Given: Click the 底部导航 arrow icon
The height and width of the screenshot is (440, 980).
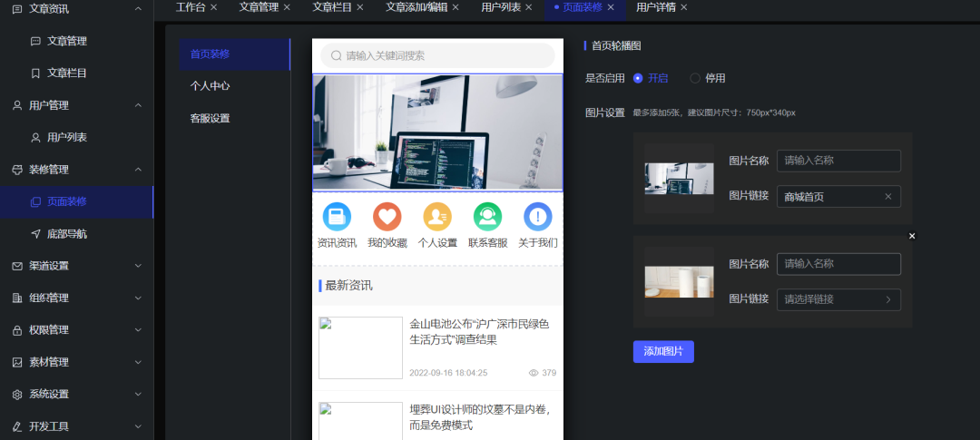Looking at the screenshot, I should pyautogui.click(x=35, y=234).
